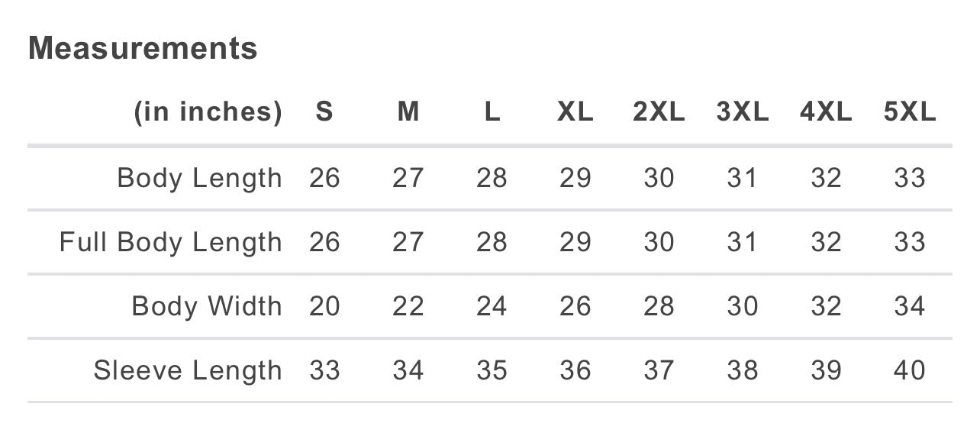Click the L size column header

(x=492, y=112)
